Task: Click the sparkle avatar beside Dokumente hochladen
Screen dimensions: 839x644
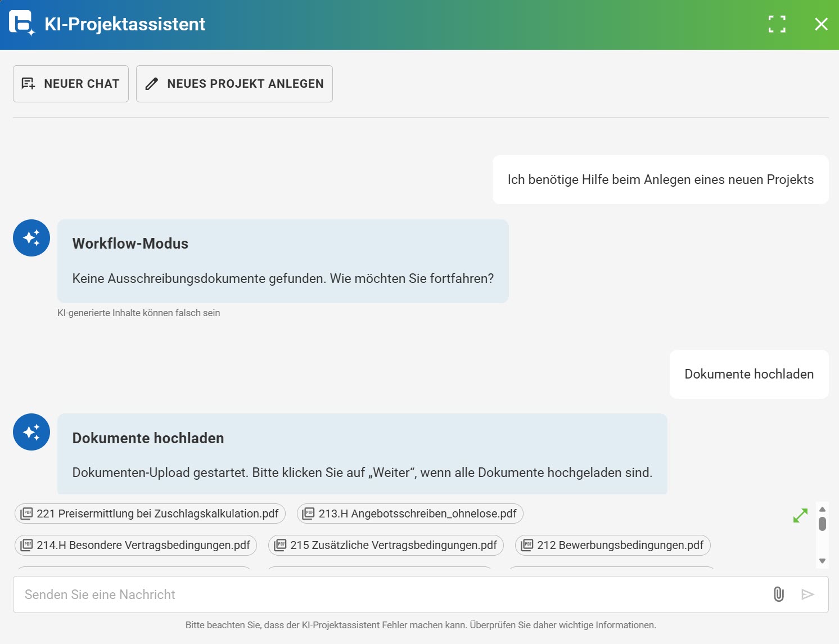Action: click(x=31, y=432)
